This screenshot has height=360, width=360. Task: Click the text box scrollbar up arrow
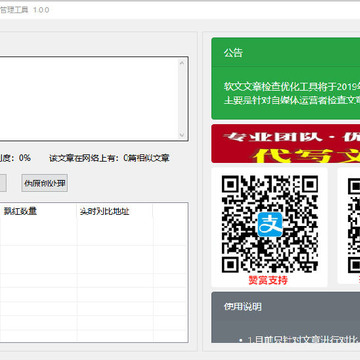182,62
